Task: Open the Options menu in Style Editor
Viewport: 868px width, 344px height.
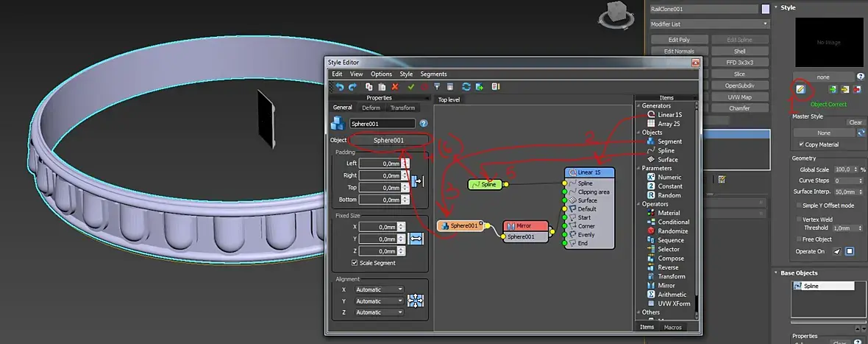Action: (382, 74)
